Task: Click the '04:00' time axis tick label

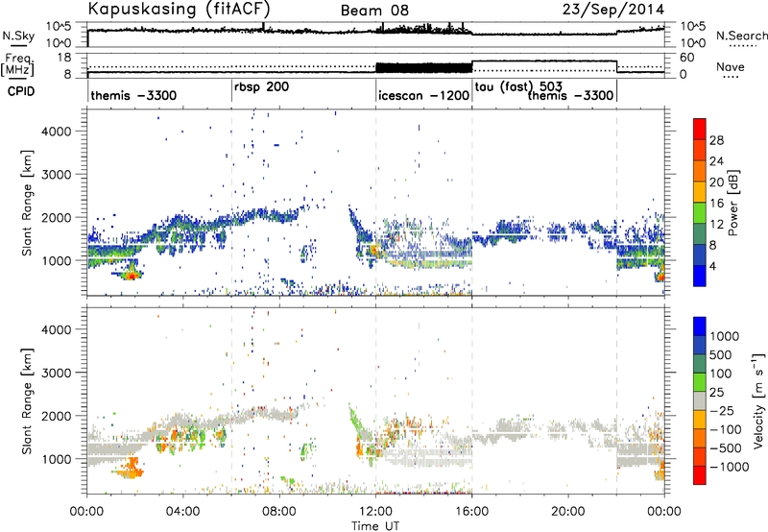Action: [183, 512]
